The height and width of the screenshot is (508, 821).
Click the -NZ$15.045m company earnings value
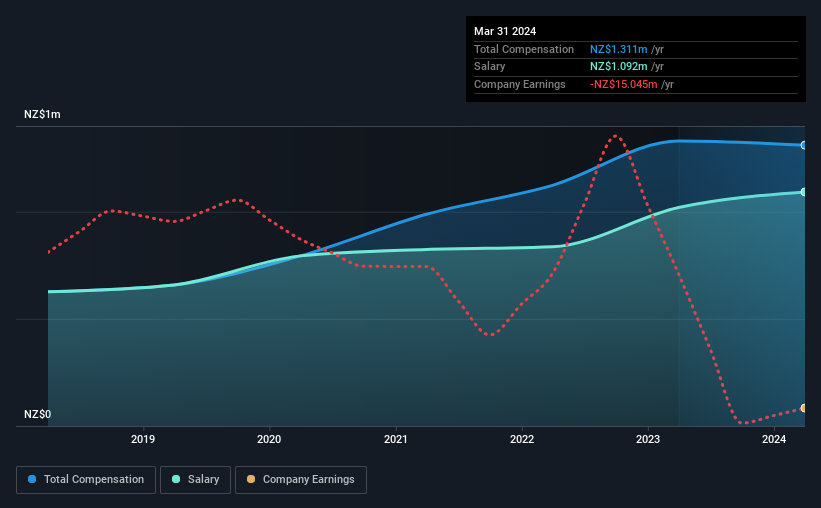pyautogui.click(x=624, y=84)
